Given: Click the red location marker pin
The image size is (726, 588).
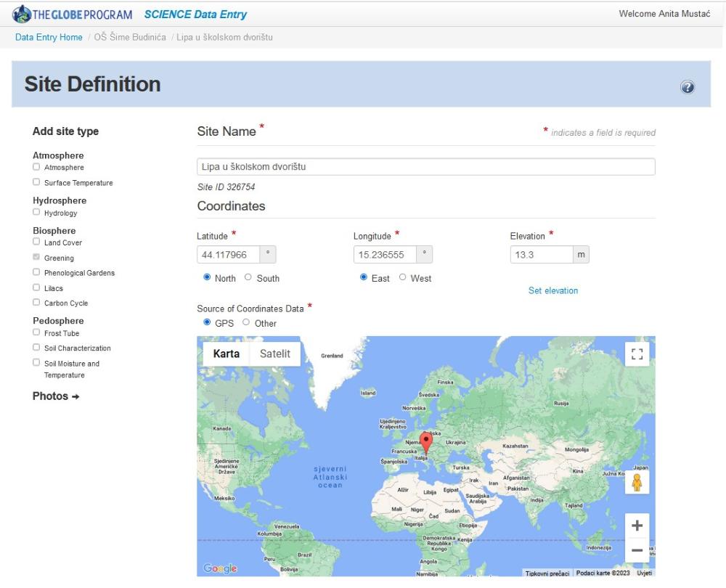Looking at the screenshot, I should pyautogui.click(x=426, y=442).
